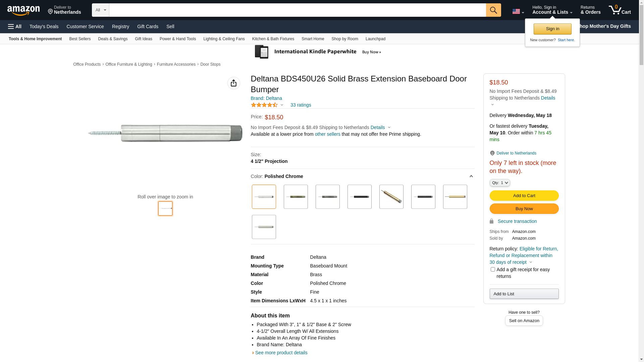Click the Add to Cart button

524,196
